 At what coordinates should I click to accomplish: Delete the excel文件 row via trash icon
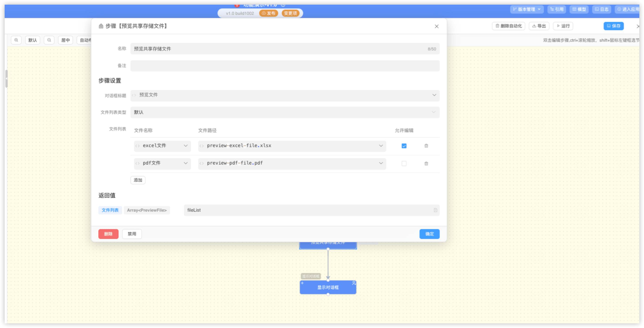pyautogui.click(x=426, y=146)
